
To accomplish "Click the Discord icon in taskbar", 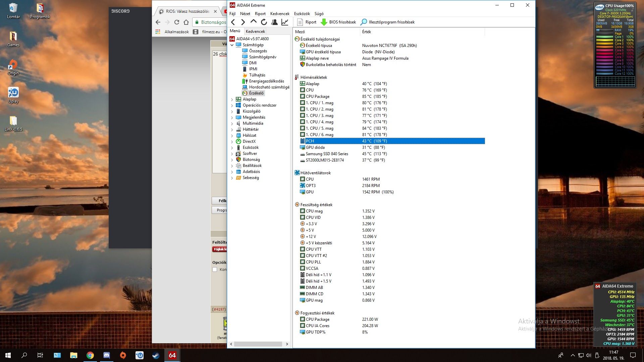I will (107, 355).
